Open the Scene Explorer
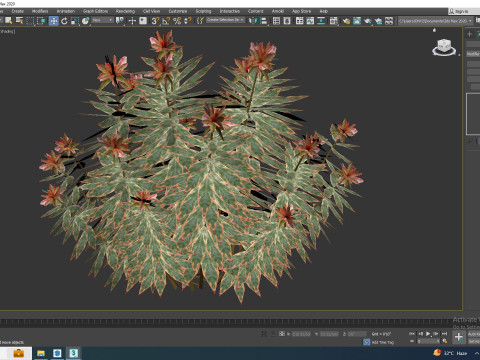 pos(276,21)
